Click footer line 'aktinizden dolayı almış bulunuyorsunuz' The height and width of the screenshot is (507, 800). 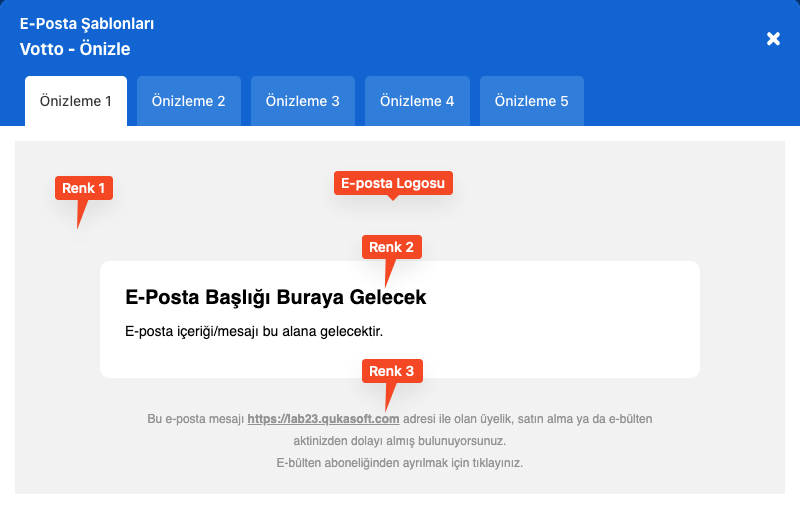399,441
